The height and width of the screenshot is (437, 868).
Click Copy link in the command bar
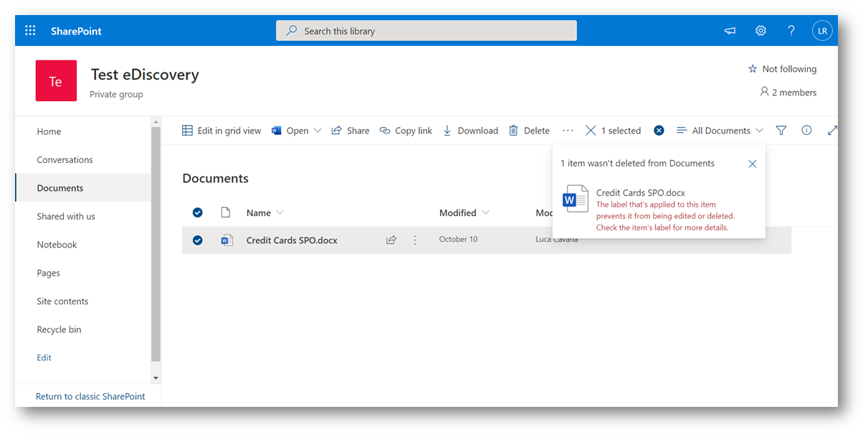406,131
